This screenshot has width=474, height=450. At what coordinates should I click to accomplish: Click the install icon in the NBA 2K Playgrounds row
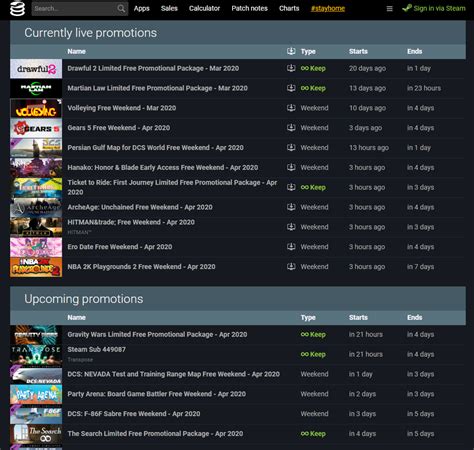tap(291, 267)
